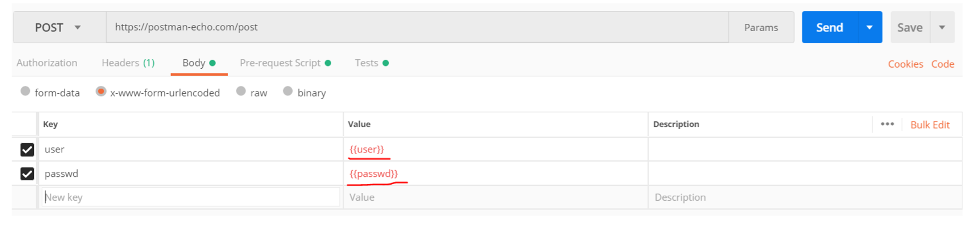Click the Params button
Screen dimensions: 980x229
[x=761, y=28]
